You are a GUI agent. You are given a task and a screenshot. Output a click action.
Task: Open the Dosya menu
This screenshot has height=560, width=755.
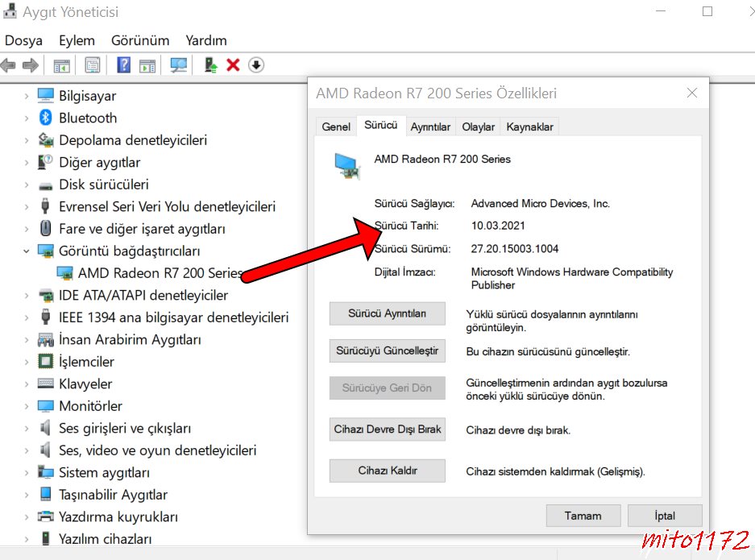pos(23,40)
